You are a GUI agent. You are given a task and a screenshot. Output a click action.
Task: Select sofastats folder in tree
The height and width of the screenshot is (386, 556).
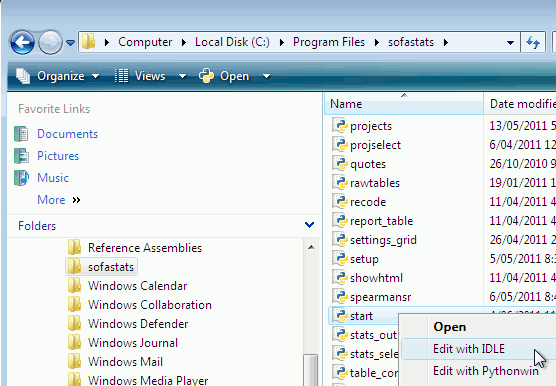click(101, 267)
